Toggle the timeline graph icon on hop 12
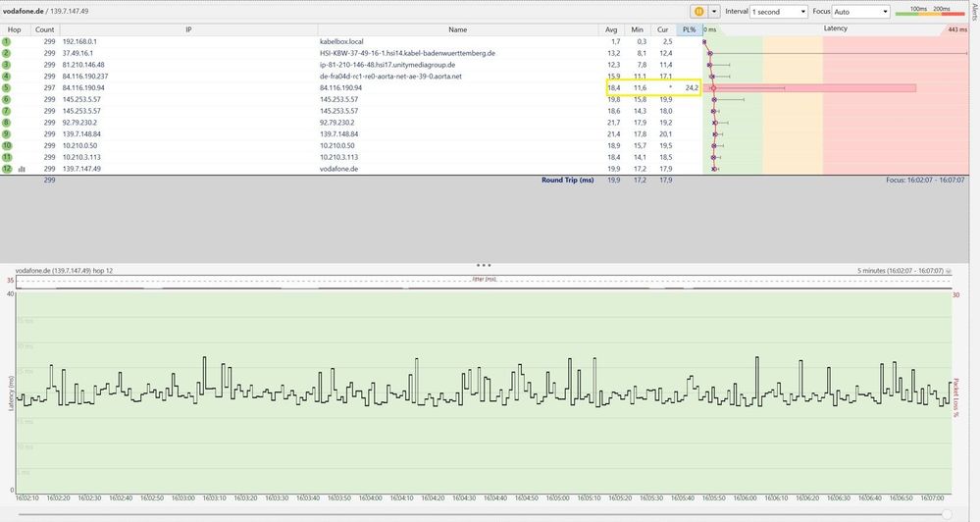The width and height of the screenshot is (980, 522). (x=22, y=169)
